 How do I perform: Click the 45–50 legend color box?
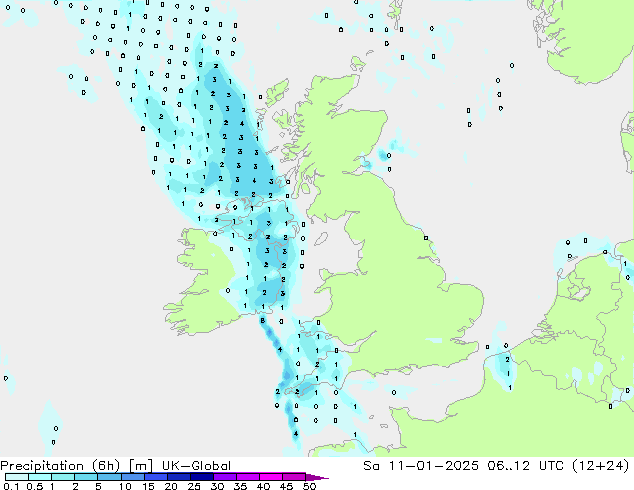pyautogui.click(x=294, y=477)
